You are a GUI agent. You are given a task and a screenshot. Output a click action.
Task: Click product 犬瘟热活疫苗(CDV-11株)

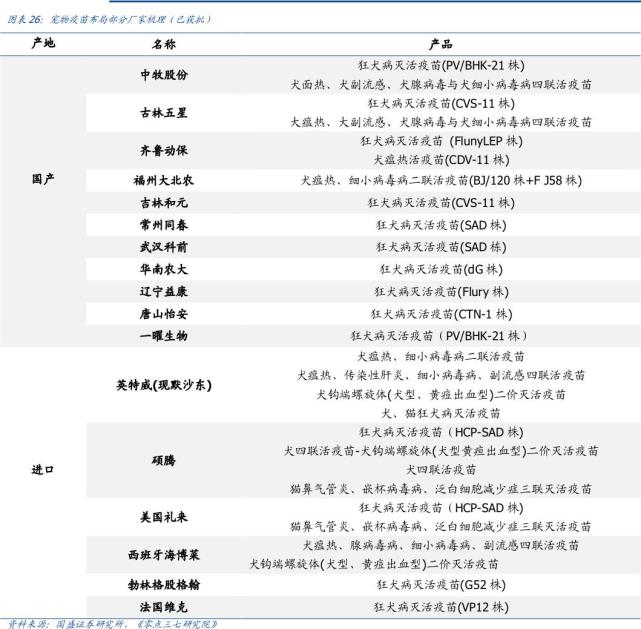tap(441, 160)
